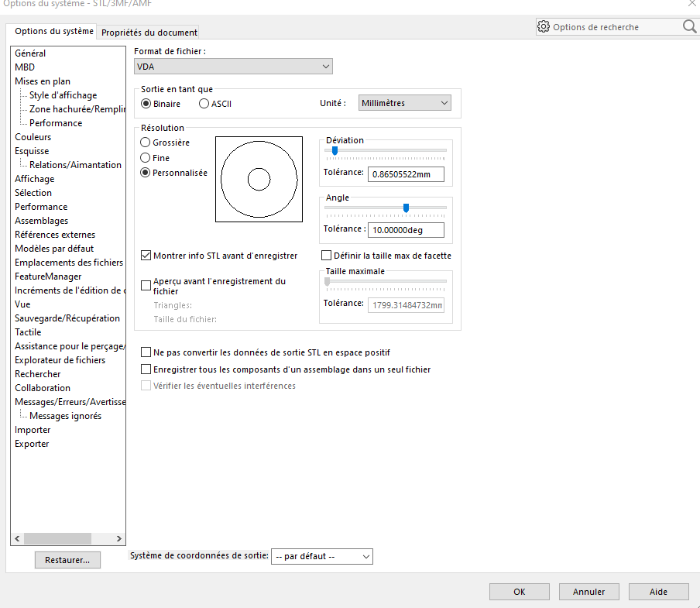Open the output coordinate system dropdown
The height and width of the screenshot is (608, 700).
click(x=321, y=556)
